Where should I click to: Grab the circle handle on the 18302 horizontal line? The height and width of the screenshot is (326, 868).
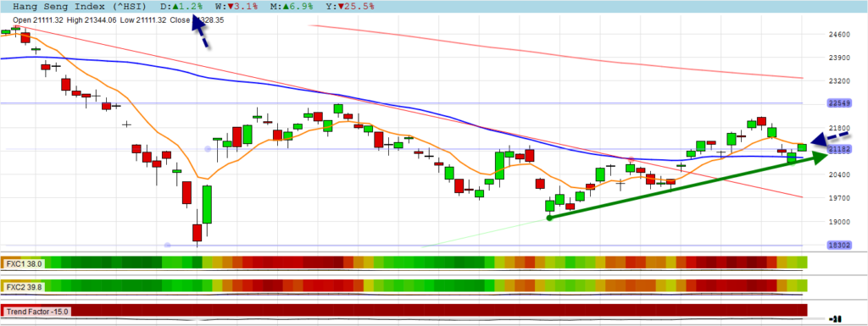(168, 245)
